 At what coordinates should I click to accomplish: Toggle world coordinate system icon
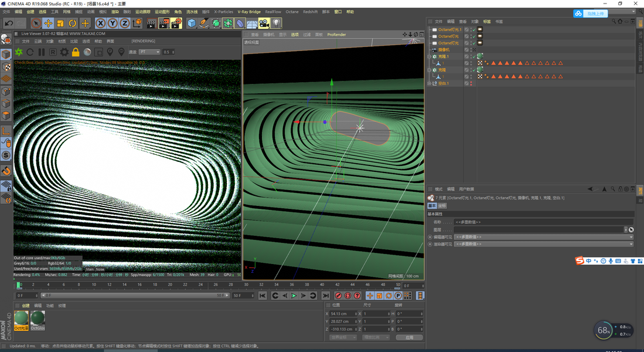[x=137, y=23]
